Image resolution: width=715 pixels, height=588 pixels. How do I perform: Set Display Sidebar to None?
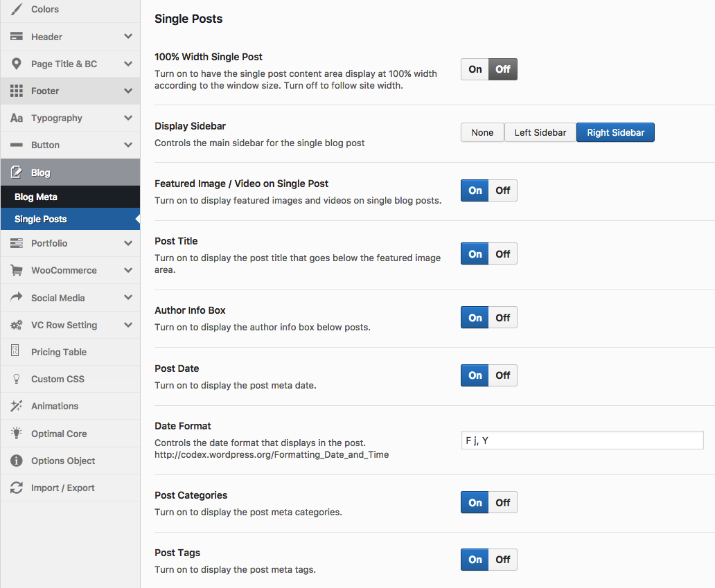coord(482,132)
